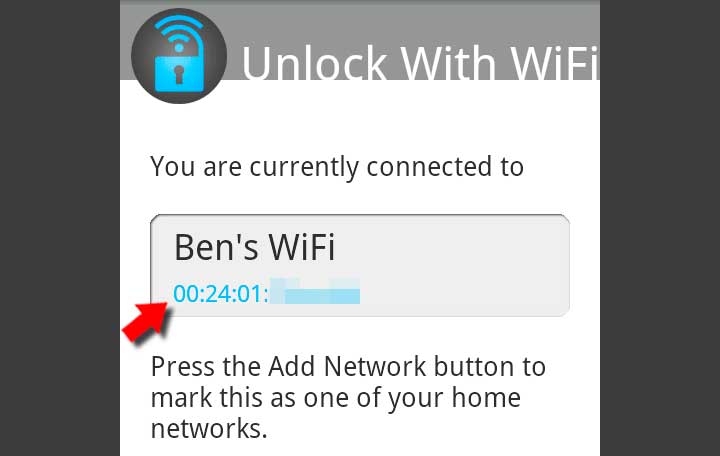Image resolution: width=720 pixels, height=456 pixels.
Task: Click the keyhole on the padlock icon
Action: coord(179,74)
